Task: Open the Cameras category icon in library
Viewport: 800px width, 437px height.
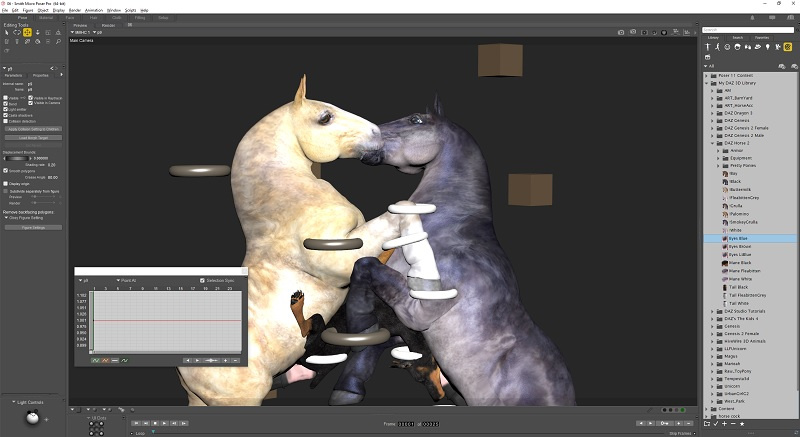Action: pos(778,47)
